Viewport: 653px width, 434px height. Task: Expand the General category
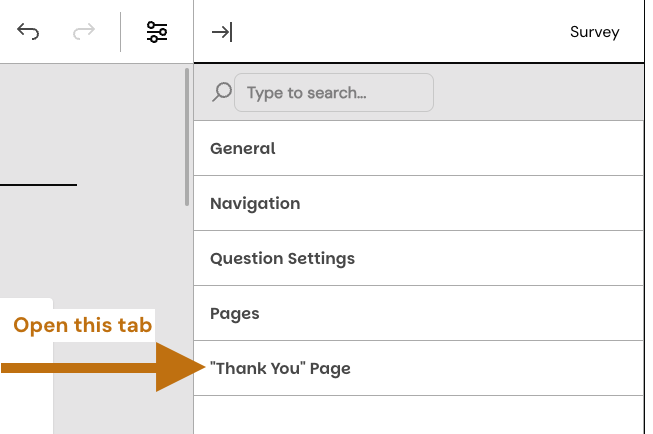click(x=418, y=148)
